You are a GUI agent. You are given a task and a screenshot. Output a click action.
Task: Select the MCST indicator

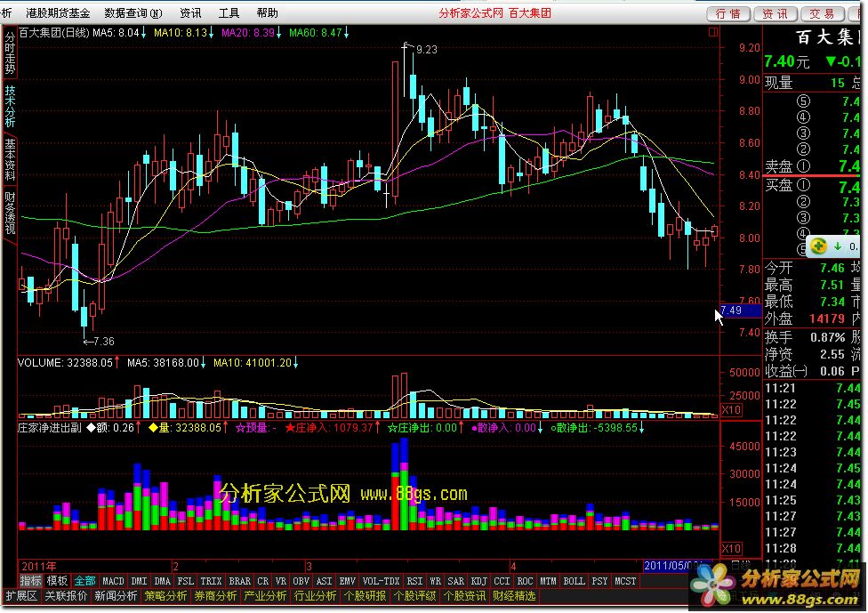(625, 581)
